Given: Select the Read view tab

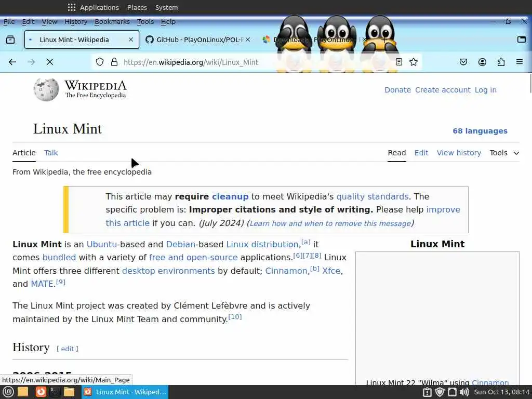Looking at the screenshot, I should click(397, 153).
